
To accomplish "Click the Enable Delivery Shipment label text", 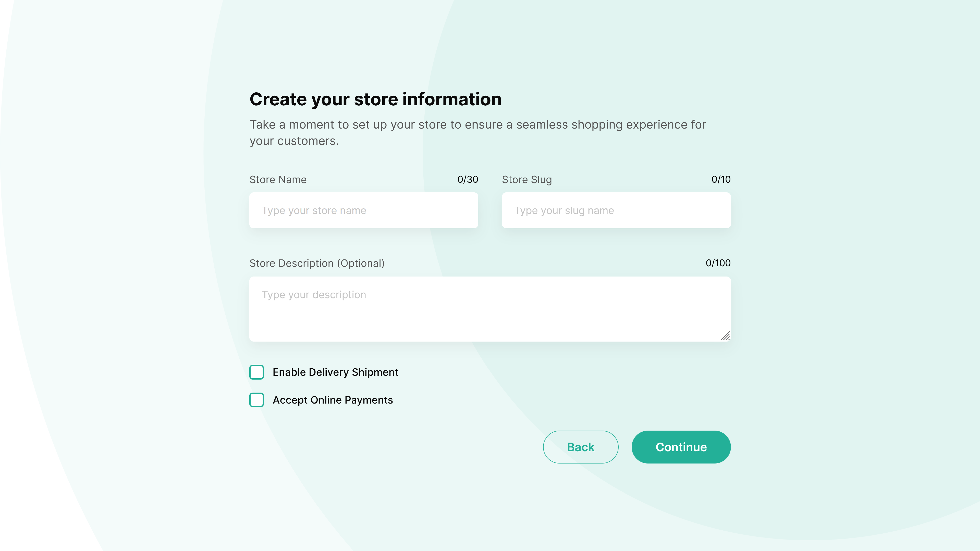I will pos(335,372).
